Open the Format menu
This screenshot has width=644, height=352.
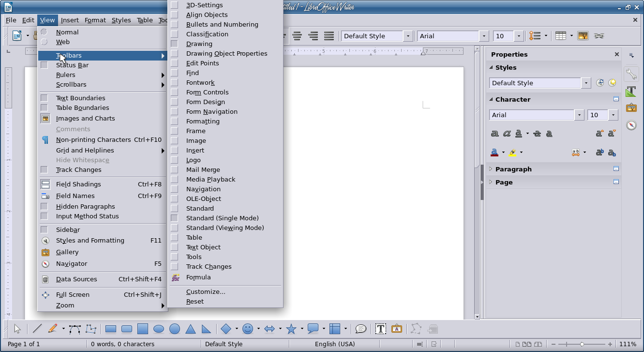click(95, 20)
